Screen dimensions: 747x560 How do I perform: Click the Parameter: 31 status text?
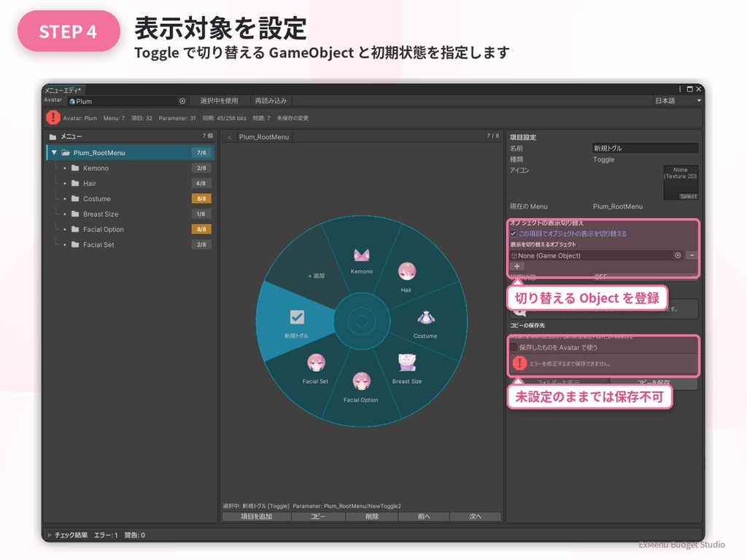click(x=177, y=118)
